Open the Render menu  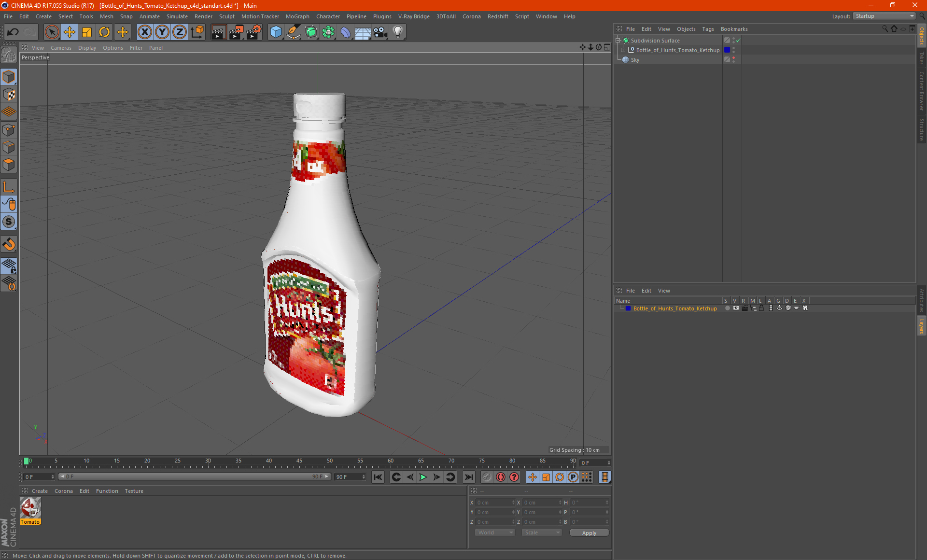203,16
